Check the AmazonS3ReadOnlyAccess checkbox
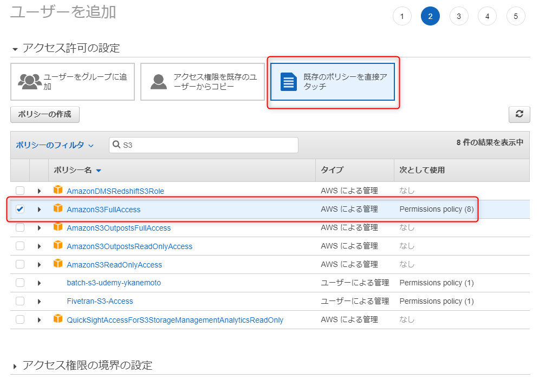The height and width of the screenshot is (392, 539). coord(20,264)
